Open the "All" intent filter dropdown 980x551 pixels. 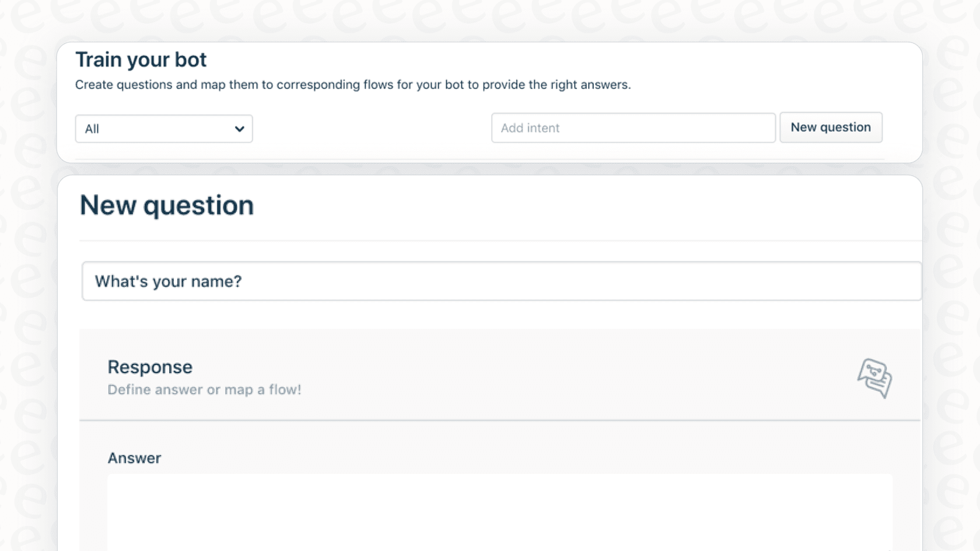pos(163,128)
